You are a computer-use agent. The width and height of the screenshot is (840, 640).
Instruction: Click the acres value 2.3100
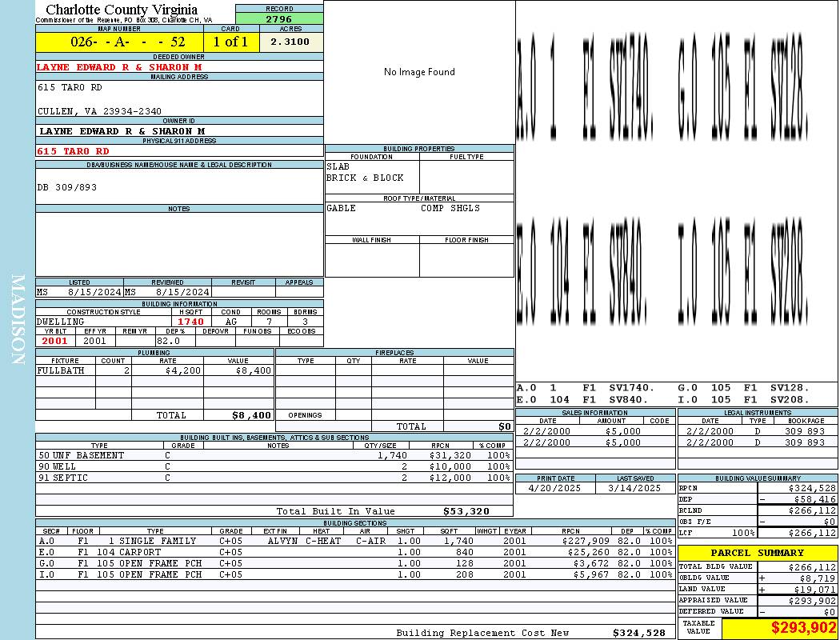click(290, 42)
